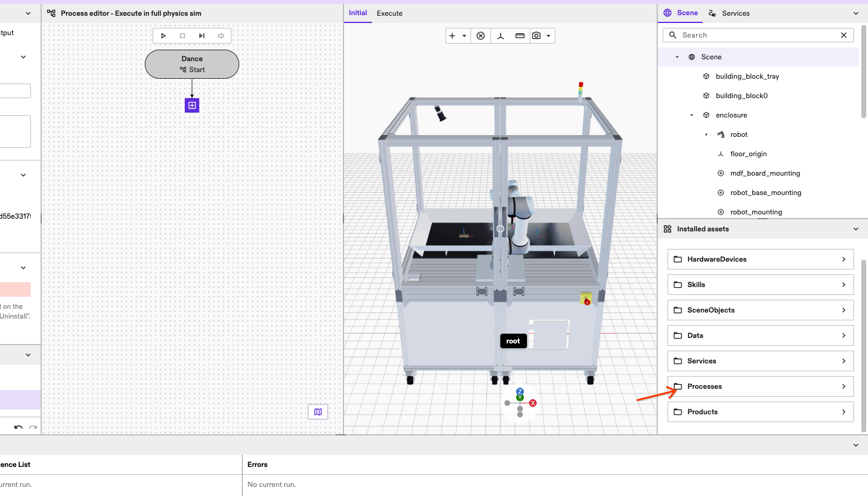
Task: Toggle the minimap button in process editor
Action: [318, 412]
